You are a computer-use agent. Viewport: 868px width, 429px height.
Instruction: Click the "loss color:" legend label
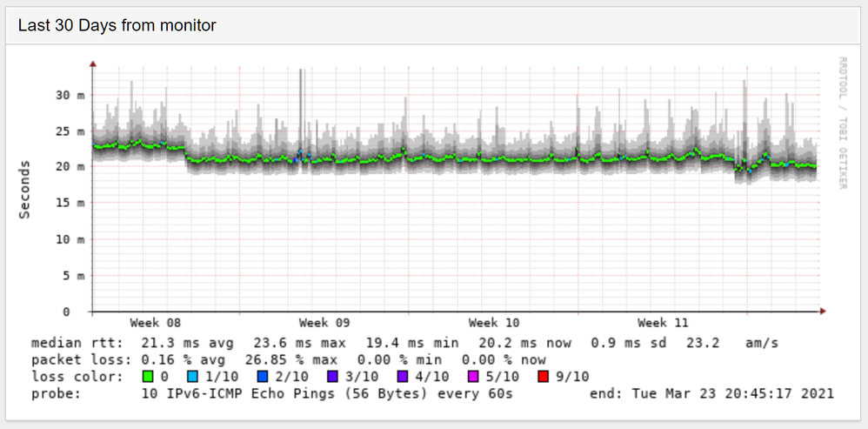click(77, 377)
